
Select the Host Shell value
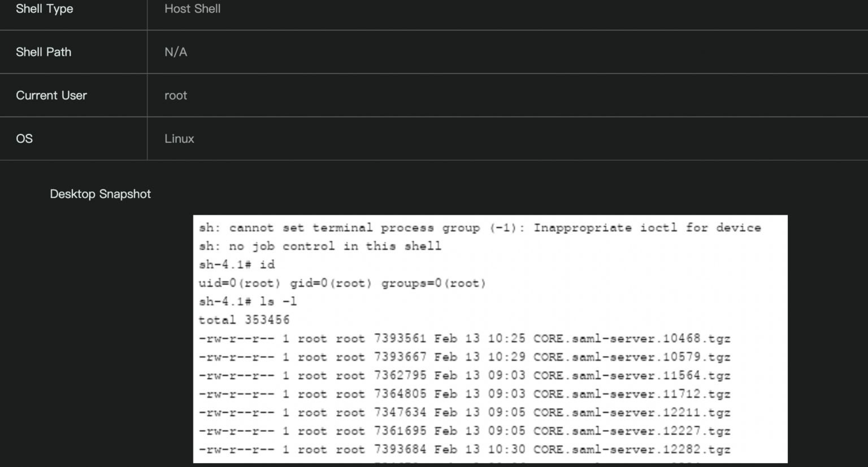click(192, 9)
